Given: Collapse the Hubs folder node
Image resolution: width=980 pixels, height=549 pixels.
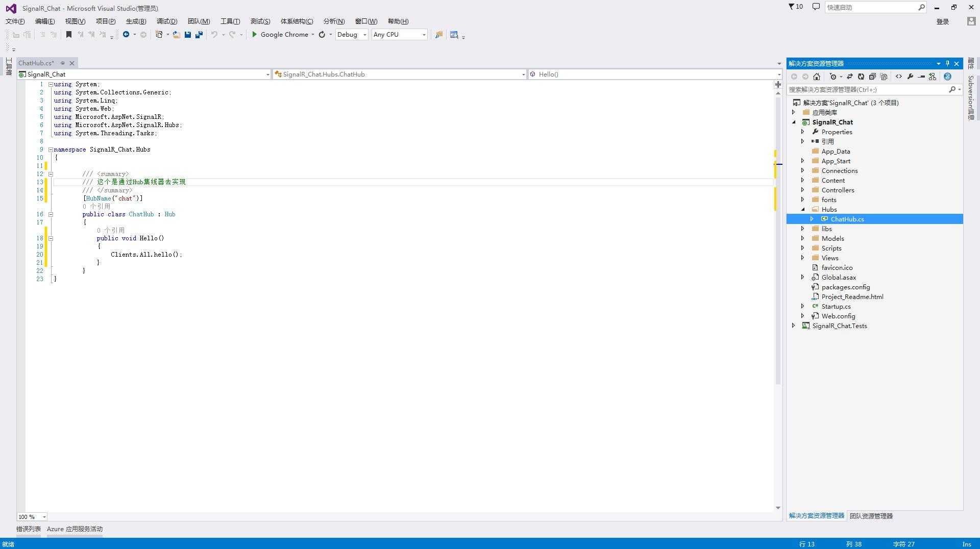Looking at the screenshot, I should coord(803,210).
